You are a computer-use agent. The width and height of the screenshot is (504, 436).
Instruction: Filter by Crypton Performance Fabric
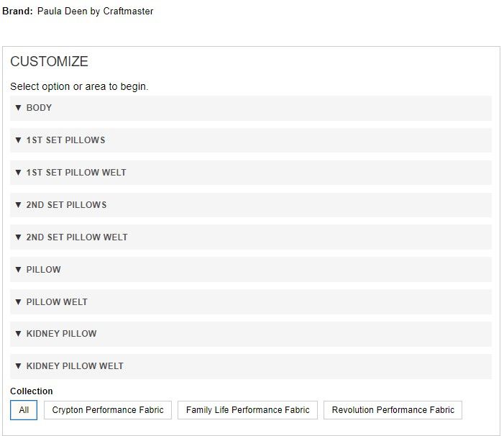pos(108,410)
